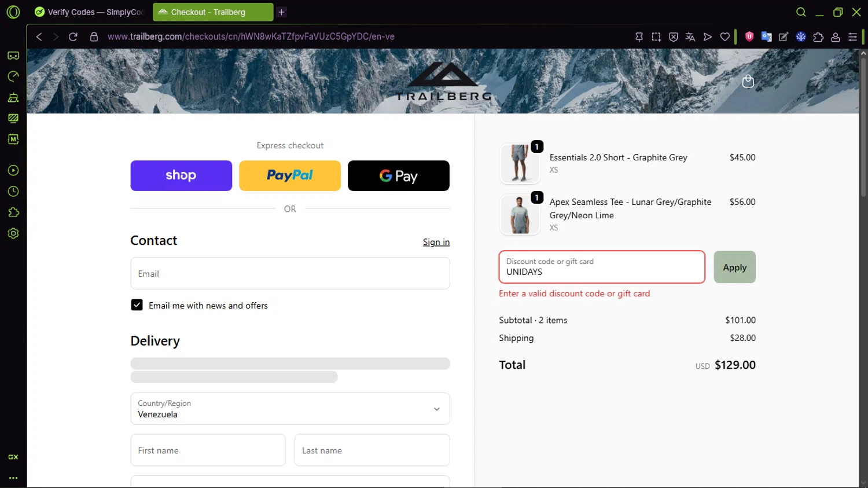Viewport: 868px width, 488px height.
Task: Open Extensions cube icon in sidebar
Action: click(13, 212)
